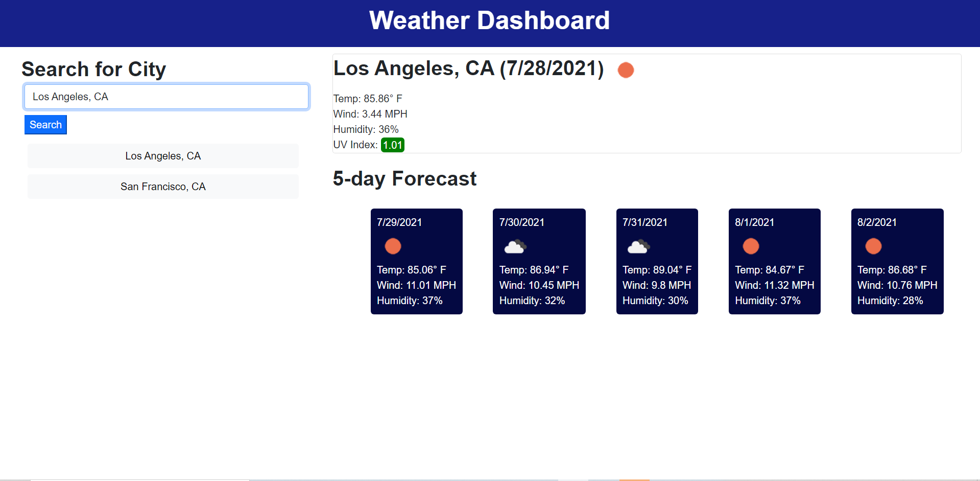Click the green UV Index 1.01 badge

392,145
